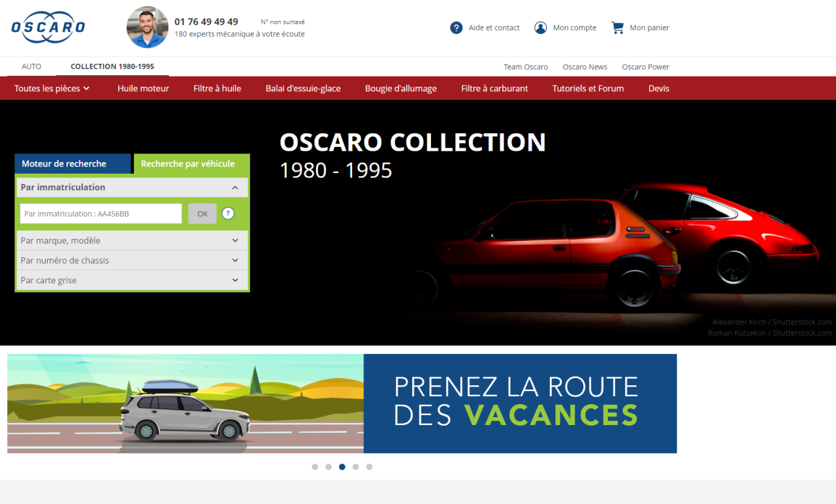Screen dimensions: 836x504
Task: Open the "Huile moteur" menu item
Action: point(143,88)
